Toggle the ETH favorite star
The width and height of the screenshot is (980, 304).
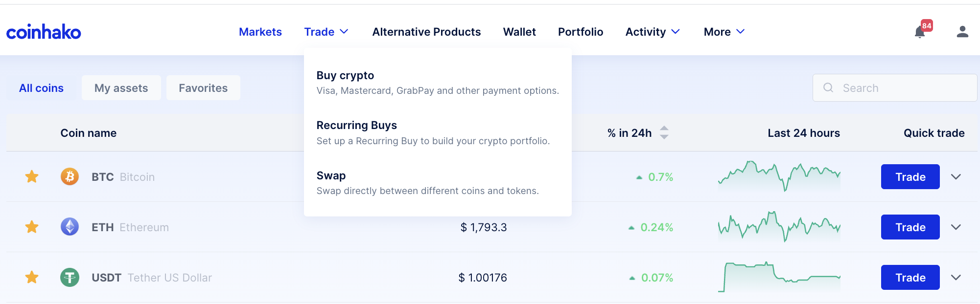[x=32, y=227]
